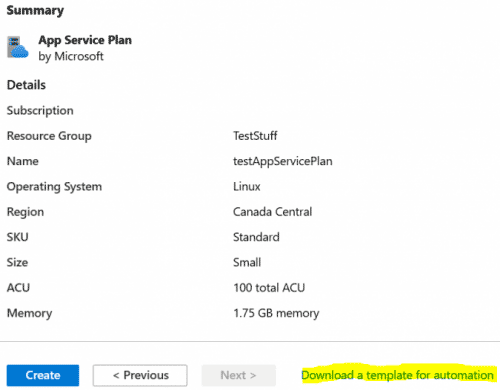Click the Details heading
The height and width of the screenshot is (390, 500).
click(x=26, y=85)
